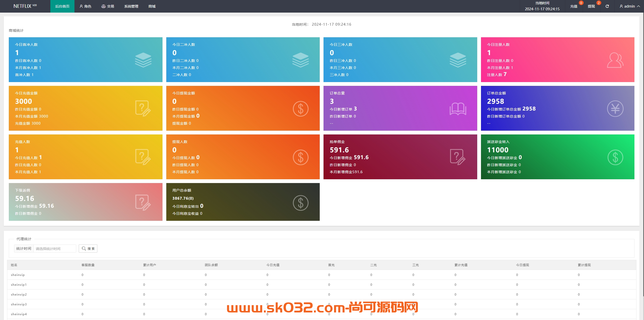Image resolution: width=644 pixels, height=320 pixels.
Task: Select the sheinvip3 row name
Action: [19, 304]
